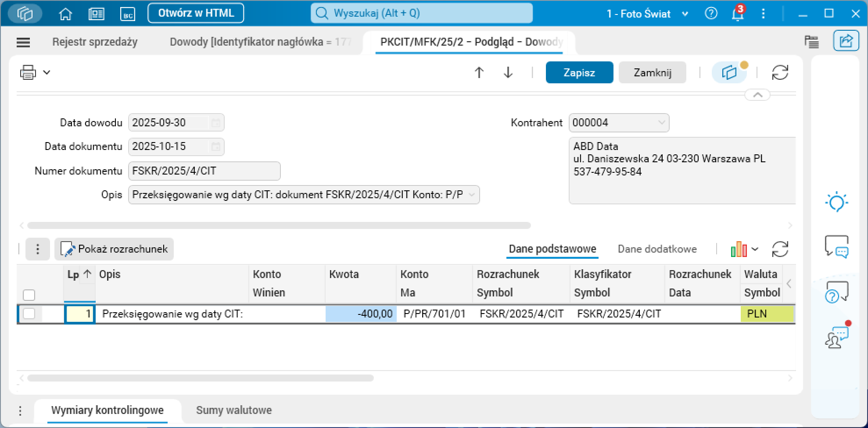This screenshot has height=428, width=868.
Task: Select Dane podstawowe tab
Action: click(x=552, y=249)
